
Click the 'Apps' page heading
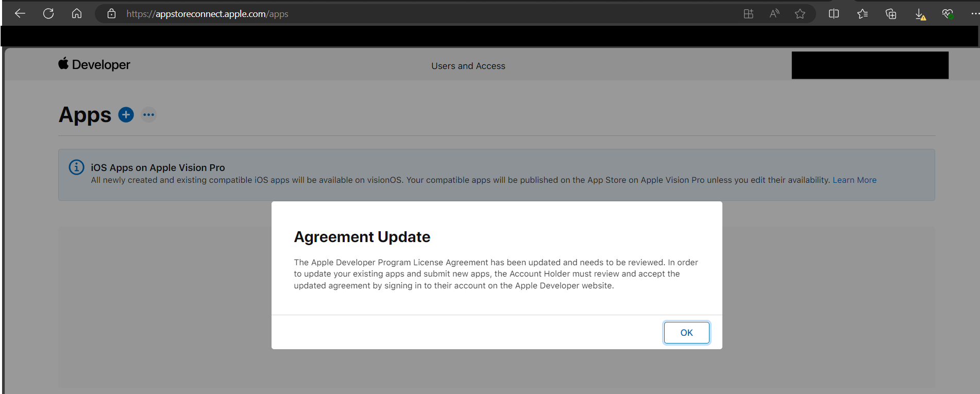tap(85, 115)
